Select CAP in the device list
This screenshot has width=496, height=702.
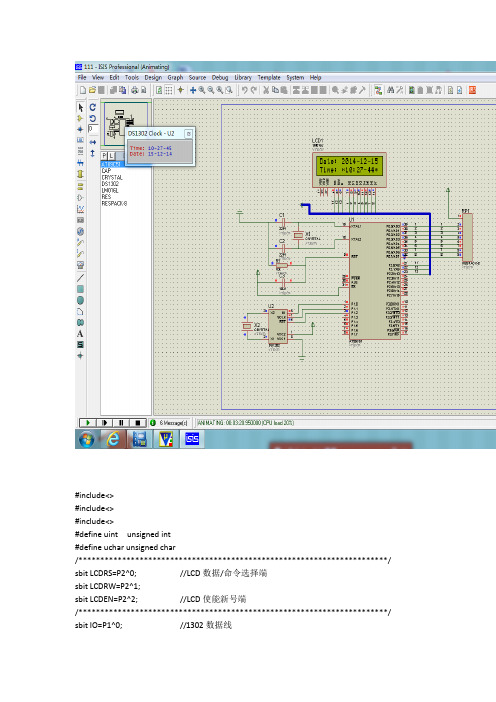[x=106, y=171]
